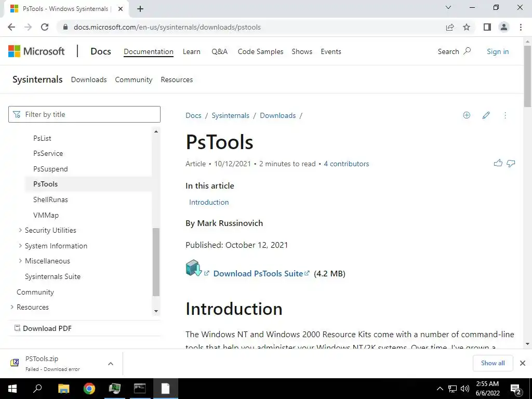Select Sysinternals Suite in sidebar
This screenshot has height=399, width=532.
[52, 276]
